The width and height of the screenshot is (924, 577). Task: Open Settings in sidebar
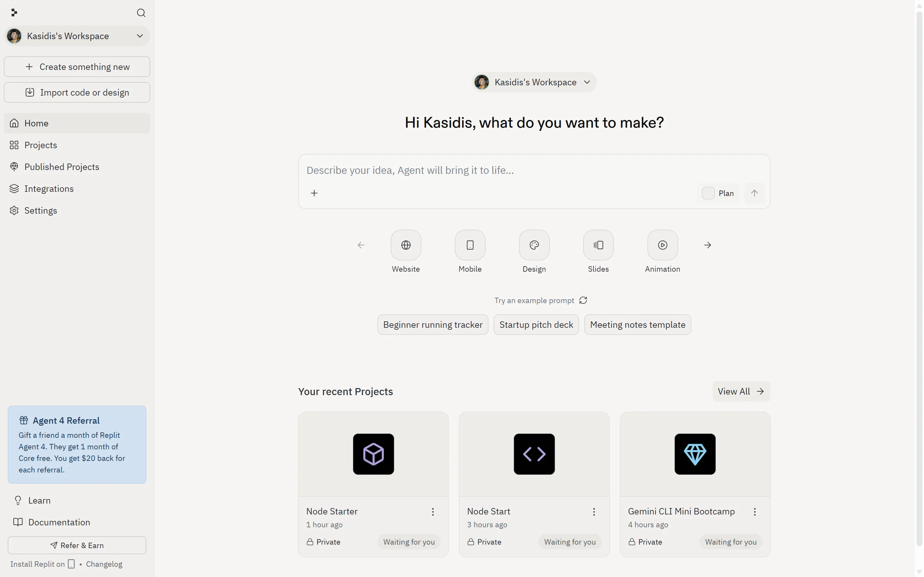tap(77, 210)
